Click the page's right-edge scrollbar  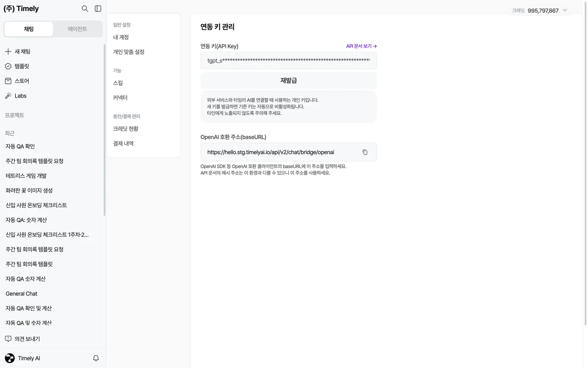(x=585, y=164)
